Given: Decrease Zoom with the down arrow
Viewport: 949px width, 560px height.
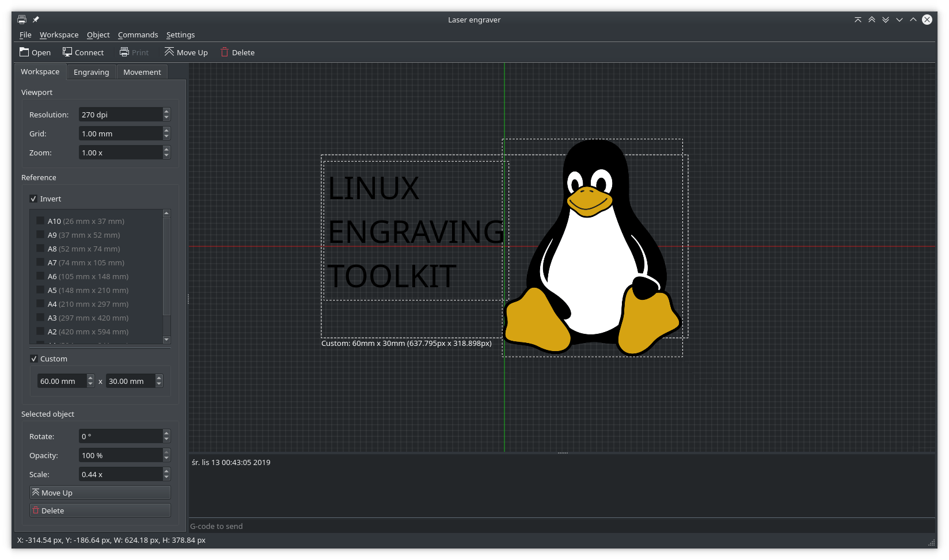Looking at the screenshot, I should click(x=166, y=156).
